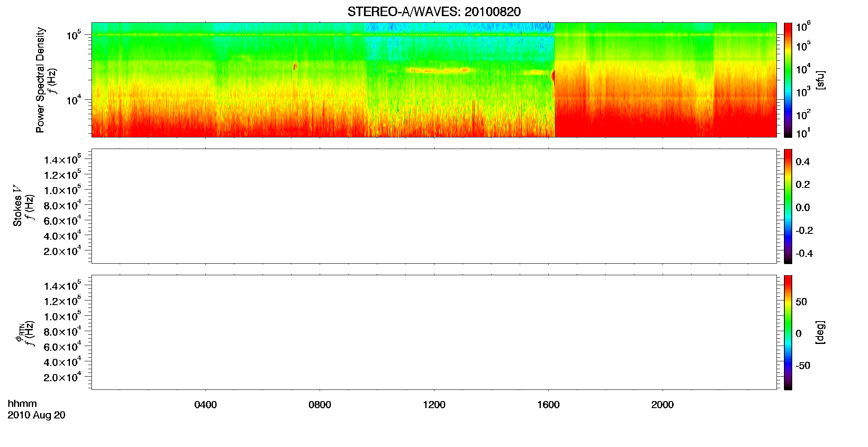Click the phi RTN colorbar in degrees
The image size is (868, 447).
coord(788,332)
